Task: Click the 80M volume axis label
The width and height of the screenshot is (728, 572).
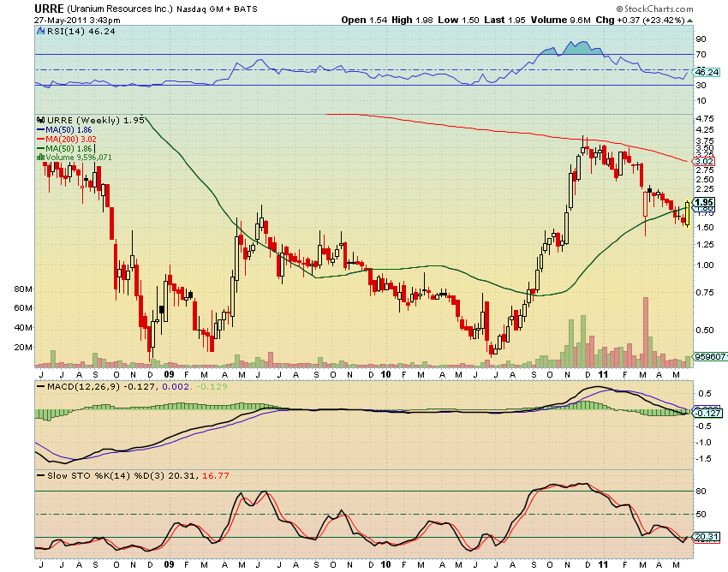Action: point(23,289)
